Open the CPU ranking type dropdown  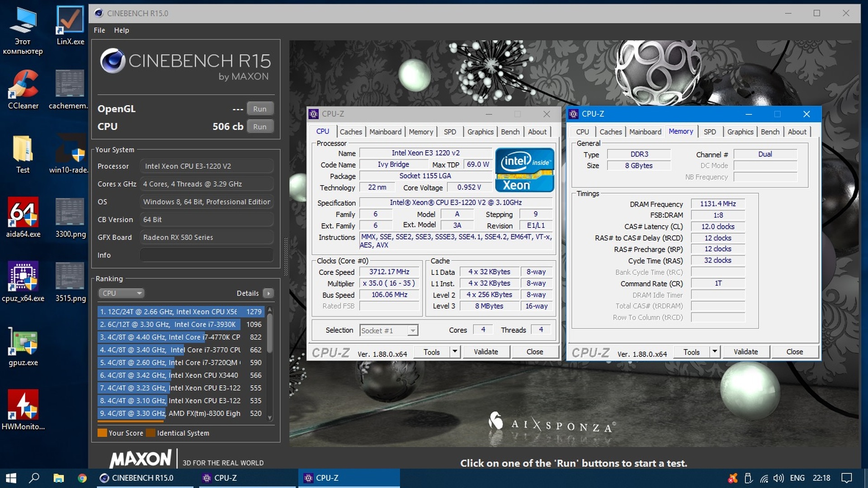click(x=121, y=294)
